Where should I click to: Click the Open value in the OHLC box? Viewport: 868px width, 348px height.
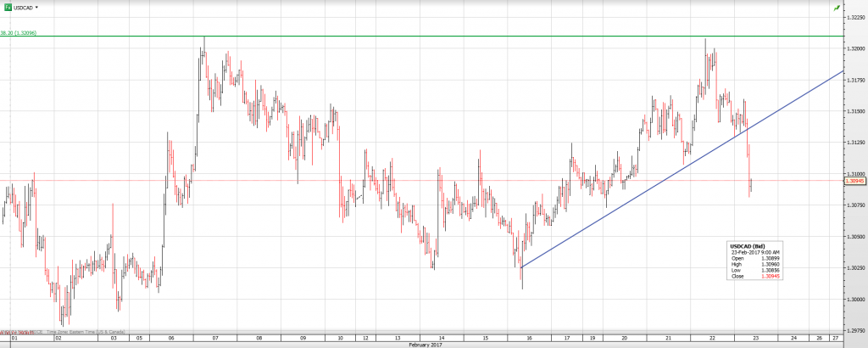click(x=770, y=259)
